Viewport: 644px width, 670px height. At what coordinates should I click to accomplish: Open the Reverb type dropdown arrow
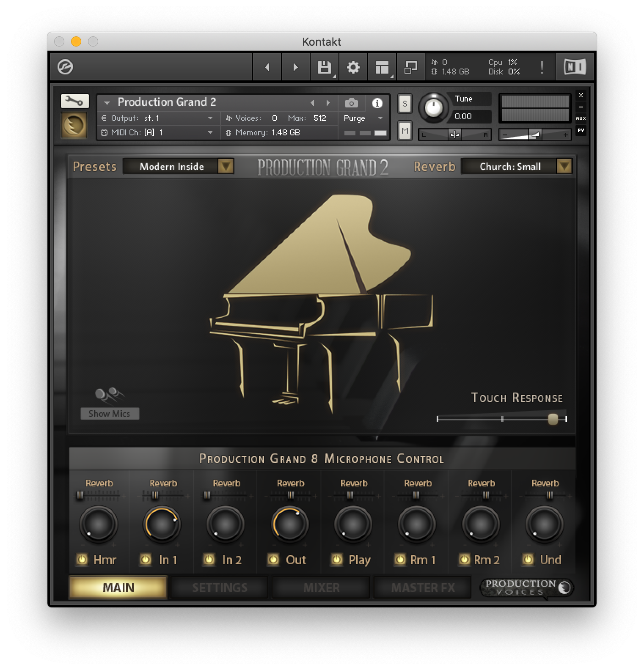point(564,166)
